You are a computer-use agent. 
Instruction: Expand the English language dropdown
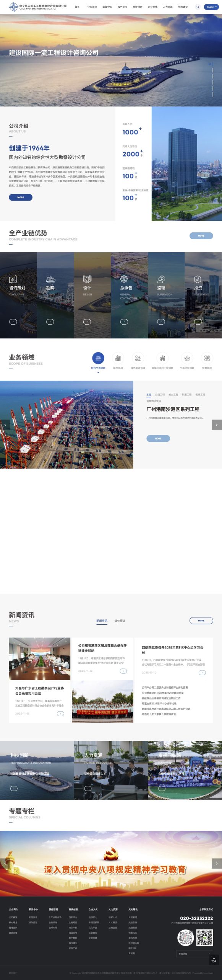click(211, 7)
